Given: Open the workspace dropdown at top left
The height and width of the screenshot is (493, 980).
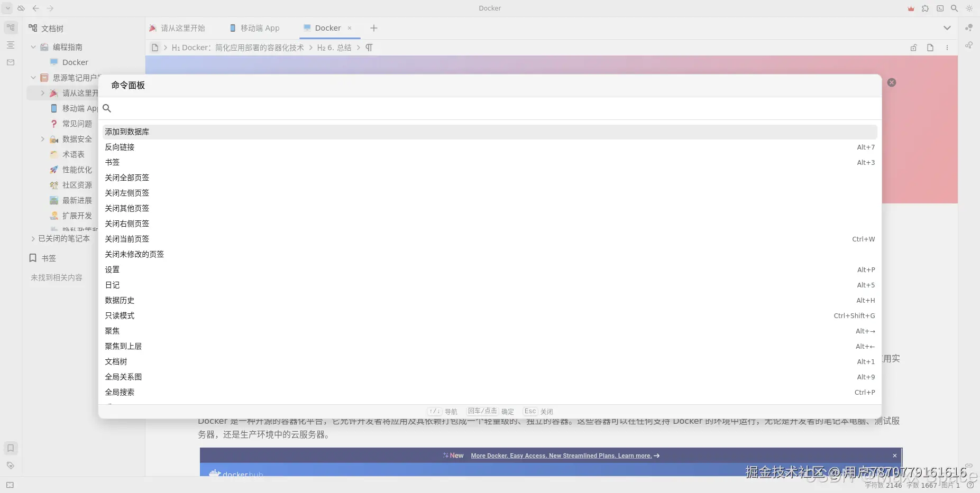Looking at the screenshot, I should pyautogui.click(x=7, y=8).
